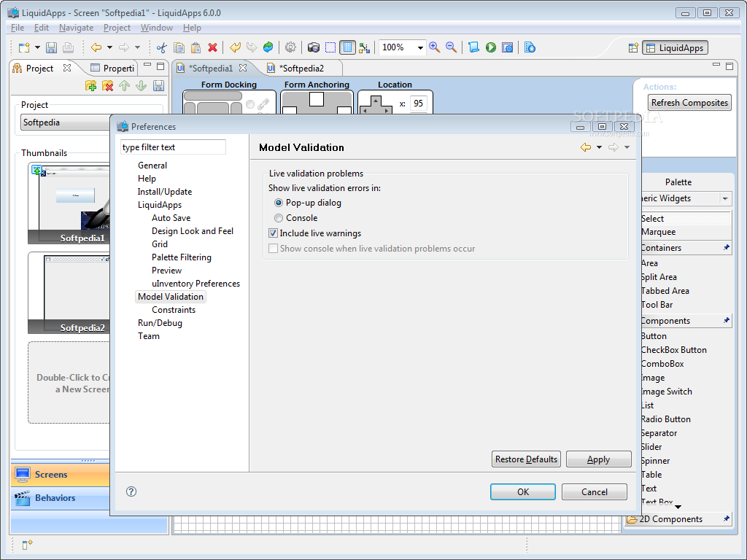The height and width of the screenshot is (560, 747).
Task: Open the Project menu
Action: click(x=117, y=28)
